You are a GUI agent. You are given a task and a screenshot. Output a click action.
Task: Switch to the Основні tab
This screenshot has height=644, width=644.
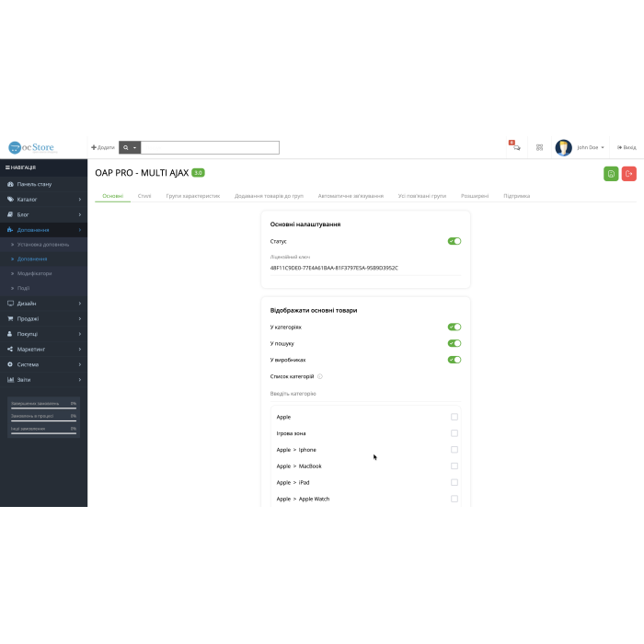[x=112, y=196]
